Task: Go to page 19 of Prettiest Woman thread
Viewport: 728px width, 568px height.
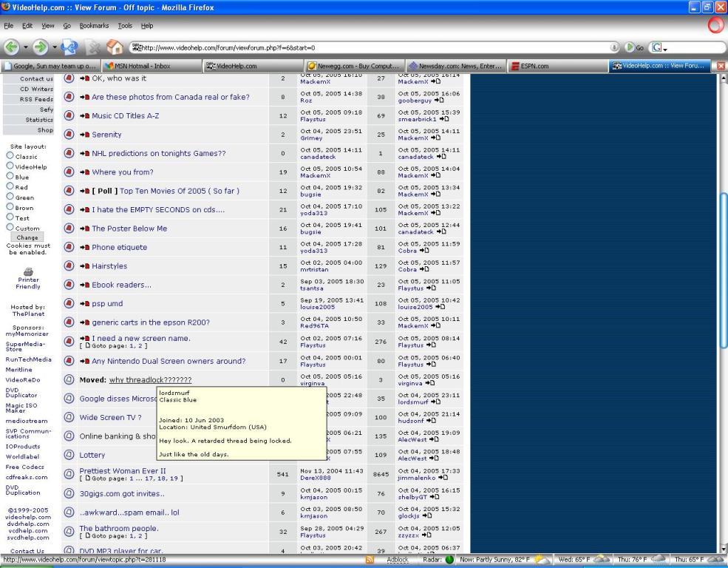Action: 174,478
